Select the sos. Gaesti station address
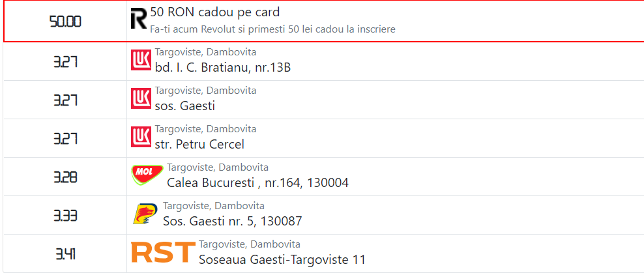The height and width of the screenshot is (273, 644). [x=185, y=106]
